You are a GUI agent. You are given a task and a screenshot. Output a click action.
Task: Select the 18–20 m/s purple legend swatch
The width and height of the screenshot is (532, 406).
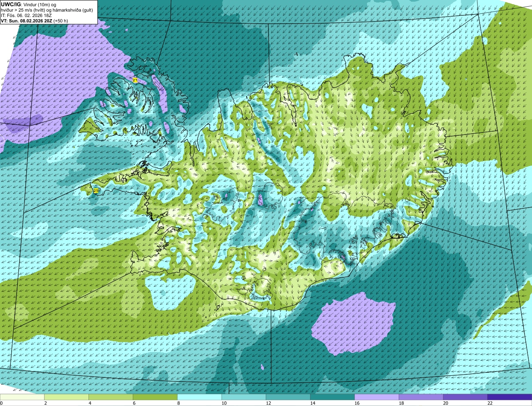tap(421, 397)
